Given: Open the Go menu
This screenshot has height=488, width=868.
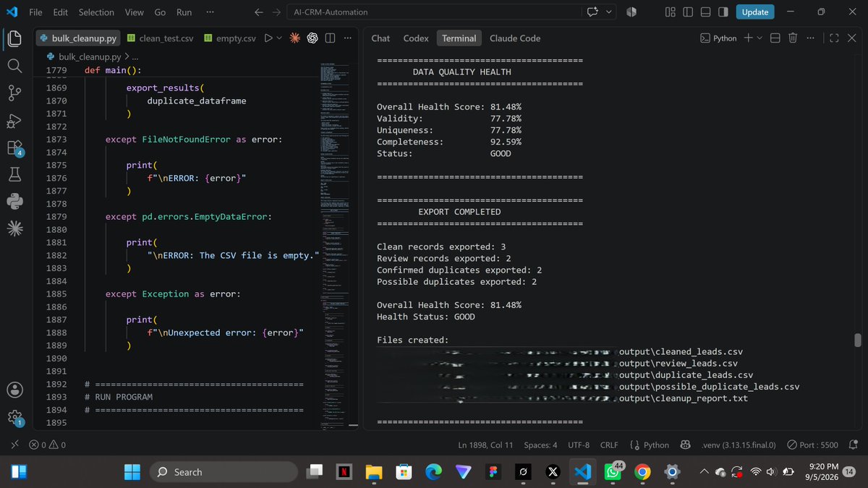Looking at the screenshot, I should pos(160,12).
